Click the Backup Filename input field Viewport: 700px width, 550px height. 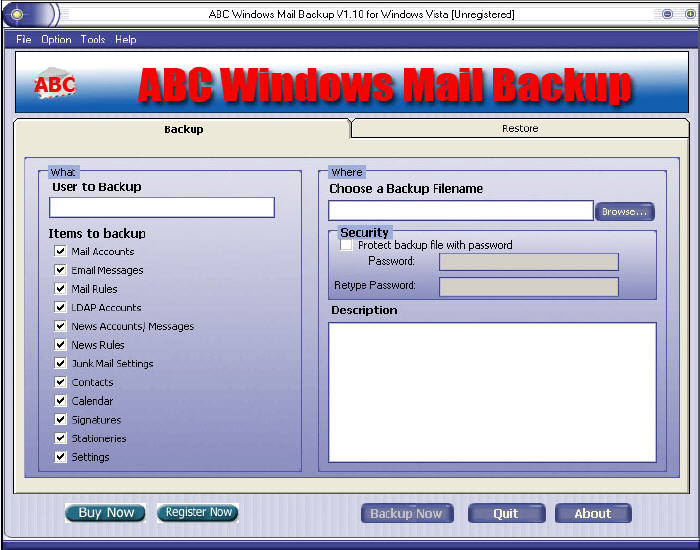(461, 211)
